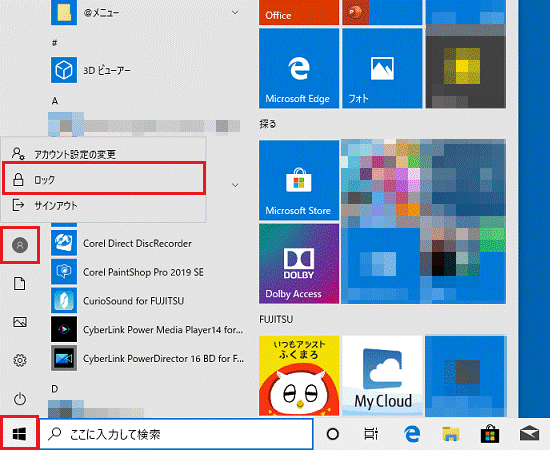Image resolution: width=550 pixels, height=450 pixels.
Task: Open Task View on taskbar
Action: (x=371, y=434)
